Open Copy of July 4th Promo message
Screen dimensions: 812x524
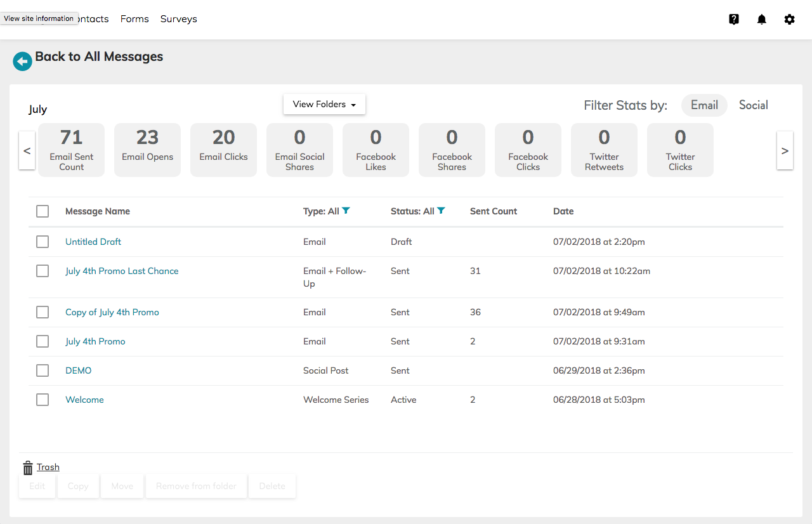112,312
